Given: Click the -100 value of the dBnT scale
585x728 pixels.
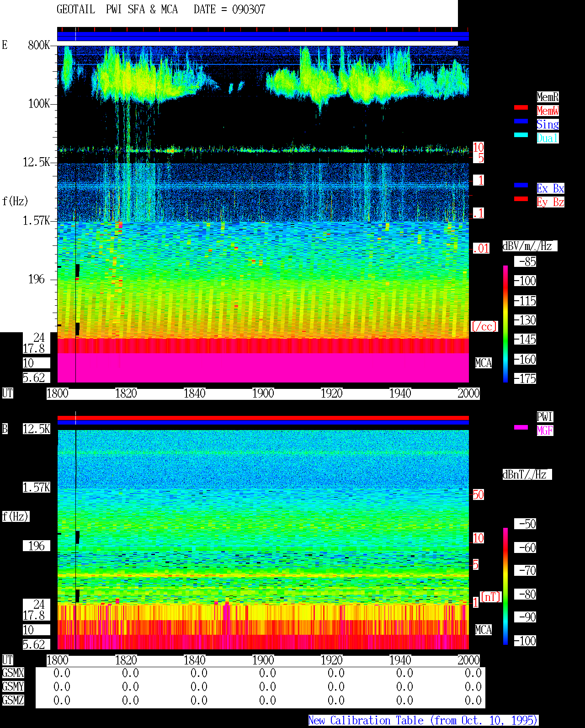Looking at the screenshot, I should click(x=526, y=641).
